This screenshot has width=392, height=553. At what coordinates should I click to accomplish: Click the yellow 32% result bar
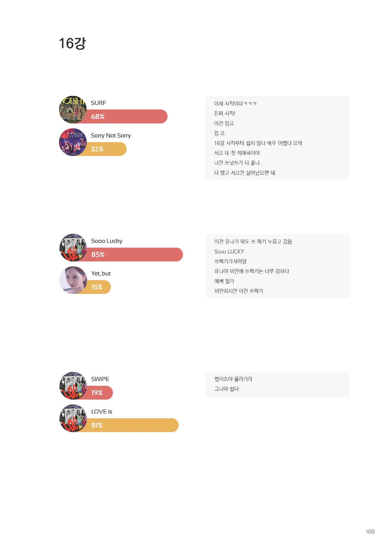[x=107, y=149]
